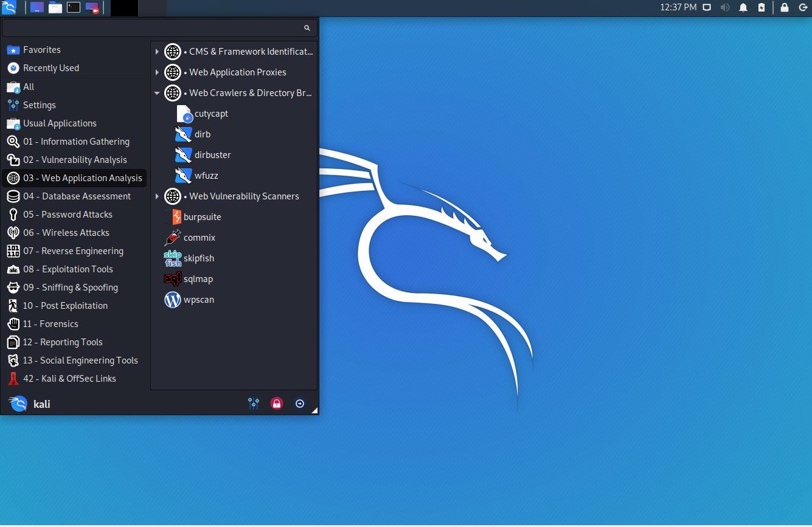Open 12 - Reporting Tools category

[x=75, y=342]
